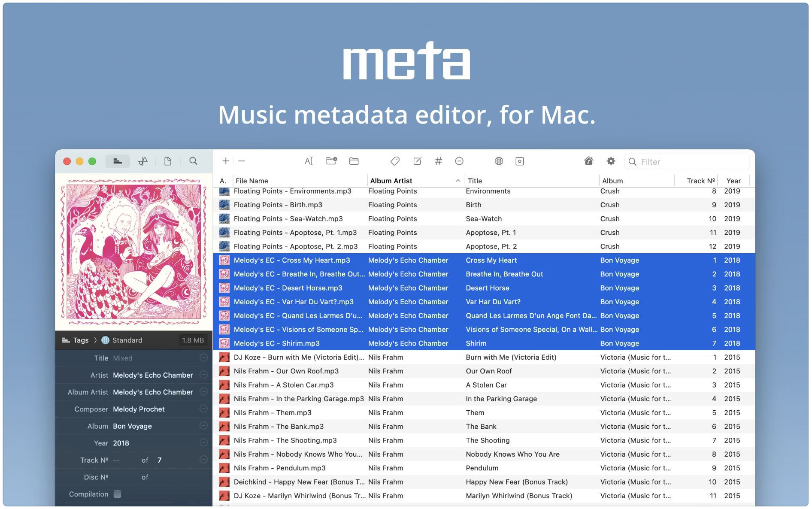Sort by the Album Artist column arrow

tap(458, 180)
